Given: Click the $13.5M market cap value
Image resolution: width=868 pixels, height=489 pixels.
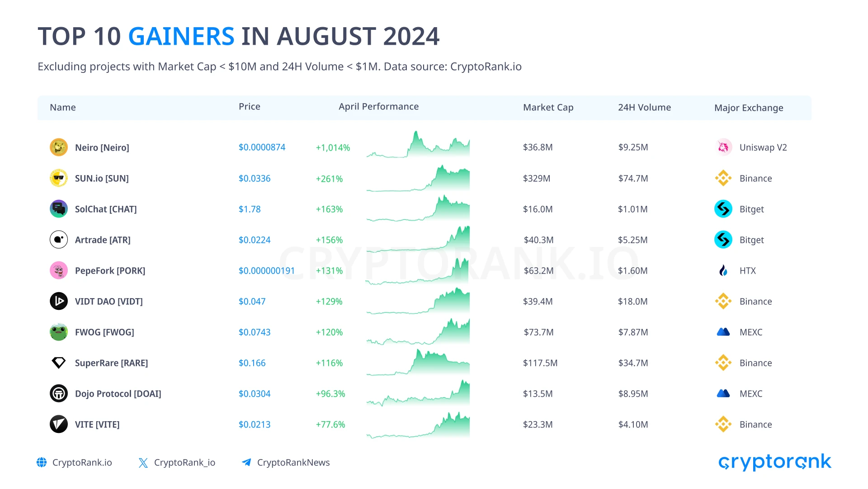Looking at the screenshot, I should coord(538,394).
